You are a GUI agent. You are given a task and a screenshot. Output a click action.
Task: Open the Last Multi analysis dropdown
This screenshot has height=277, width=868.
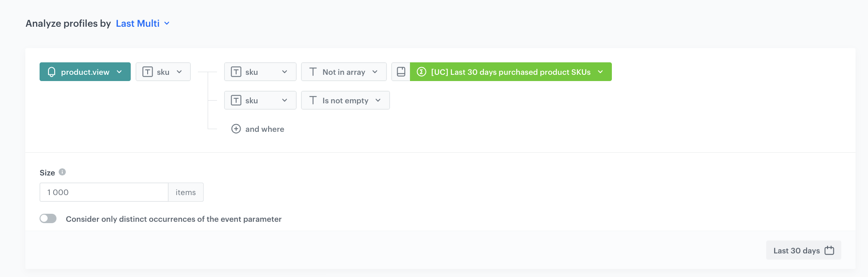pos(142,23)
